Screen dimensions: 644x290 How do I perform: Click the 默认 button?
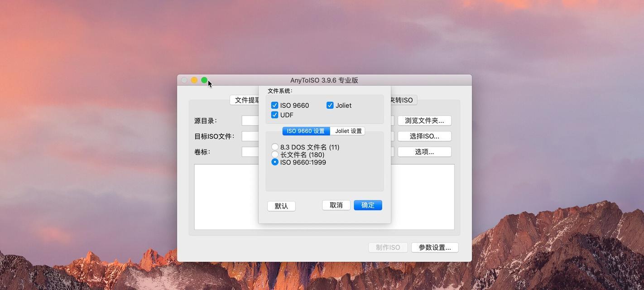[x=281, y=206]
